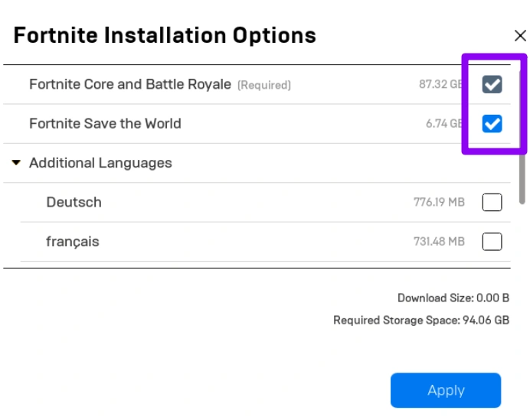Tick the français language checkbox

492,242
